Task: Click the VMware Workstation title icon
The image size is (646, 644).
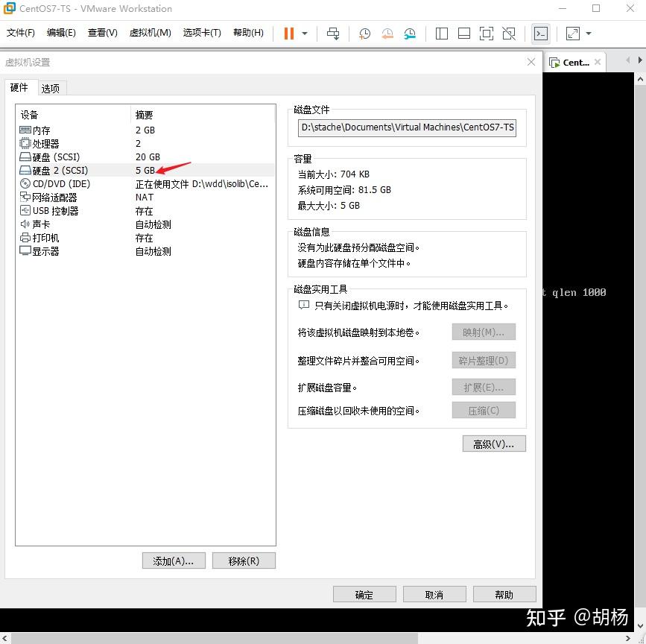Action: pos(9,8)
